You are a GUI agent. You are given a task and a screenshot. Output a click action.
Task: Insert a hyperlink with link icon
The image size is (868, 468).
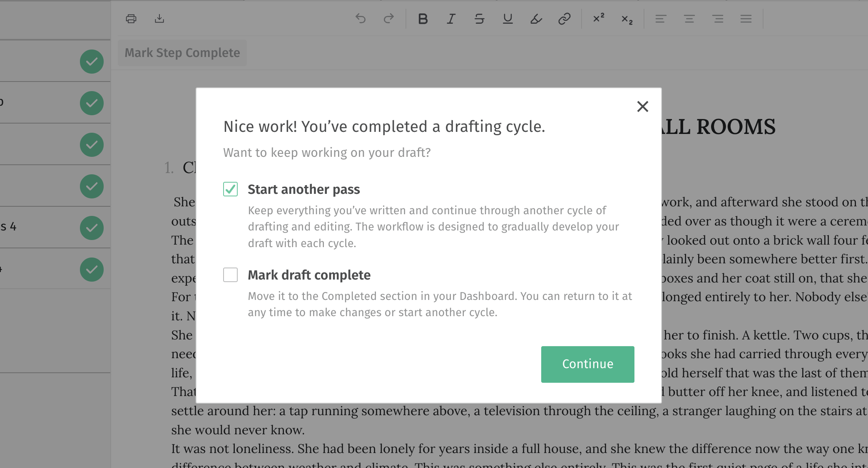565,19
